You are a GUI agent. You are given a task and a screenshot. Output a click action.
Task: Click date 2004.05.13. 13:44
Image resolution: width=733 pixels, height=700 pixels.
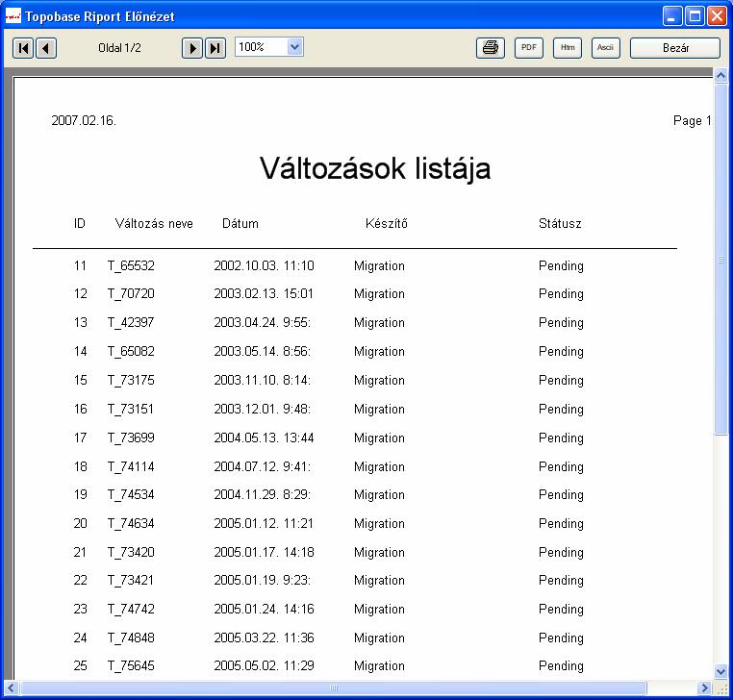(265, 437)
